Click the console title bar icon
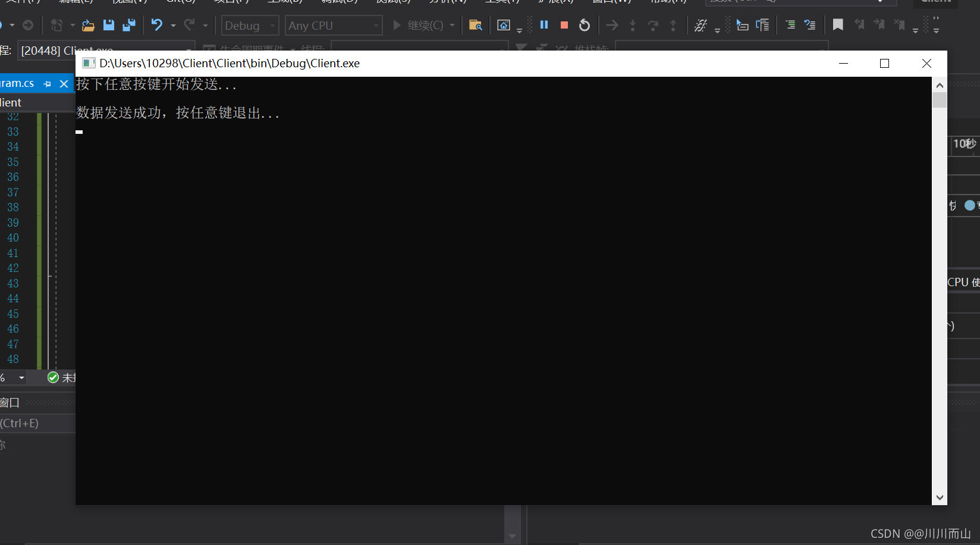980x545 pixels. 89,63
